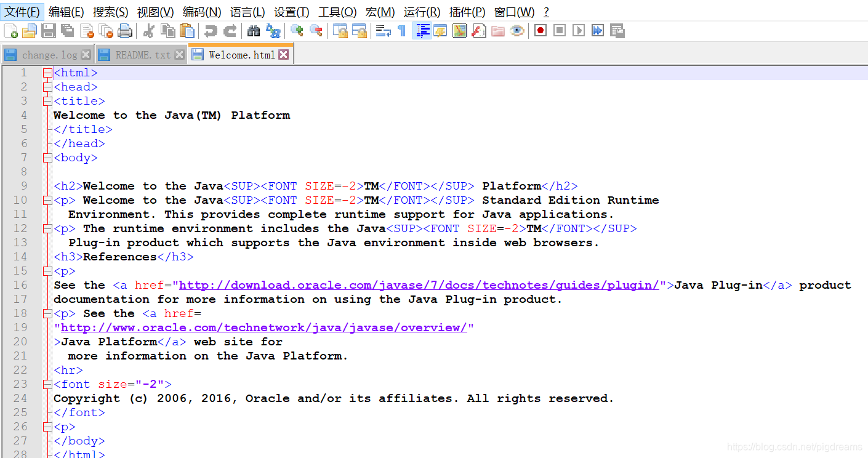
Task: Click the Close All documents icon
Action: [x=106, y=30]
